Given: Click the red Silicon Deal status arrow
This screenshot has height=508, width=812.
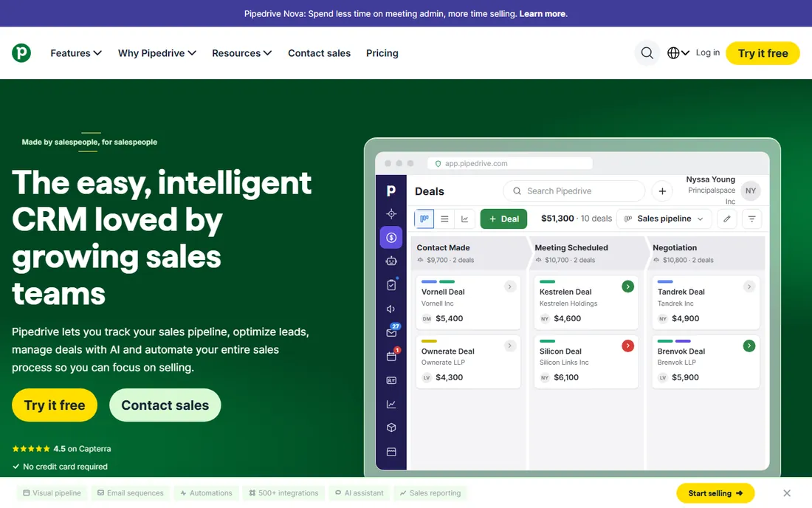Looking at the screenshot, I should click(627, 346).
